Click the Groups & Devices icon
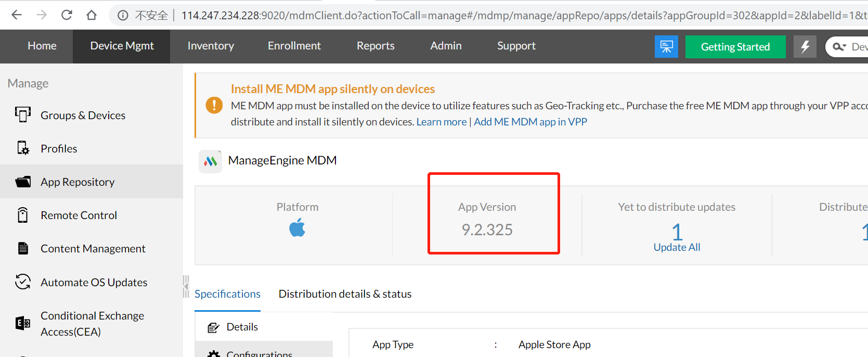 23,115
